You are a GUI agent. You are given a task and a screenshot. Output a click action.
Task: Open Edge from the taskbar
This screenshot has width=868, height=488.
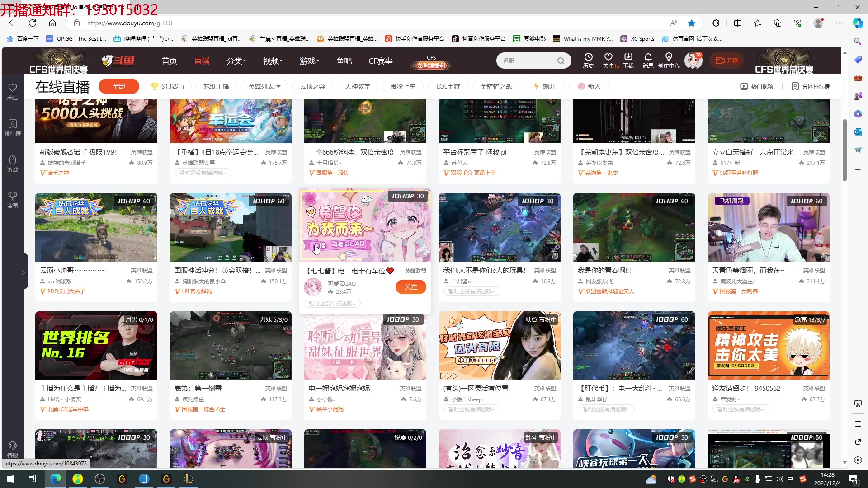coord(55,479)
